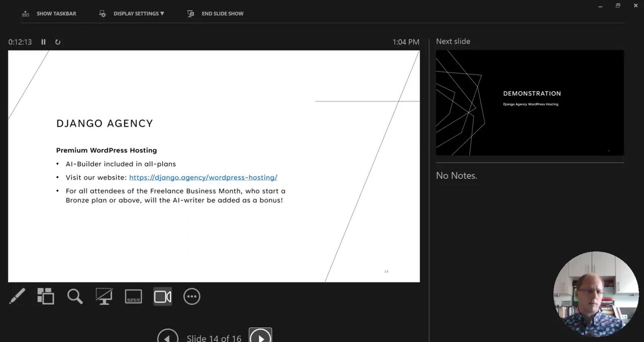644x342 pixels.
Task: Minimize the presenter view window
Action: click(600, 6)
